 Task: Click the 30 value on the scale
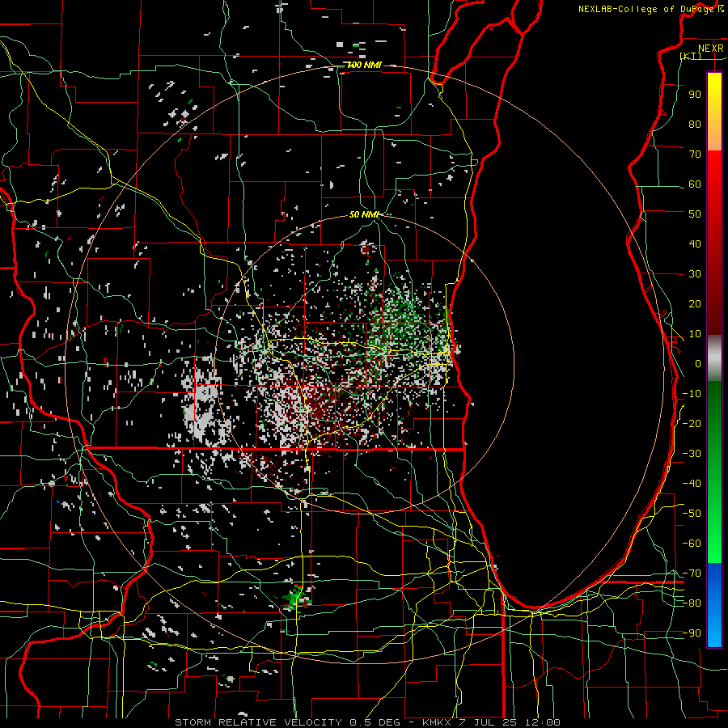(x=695, y=274)
